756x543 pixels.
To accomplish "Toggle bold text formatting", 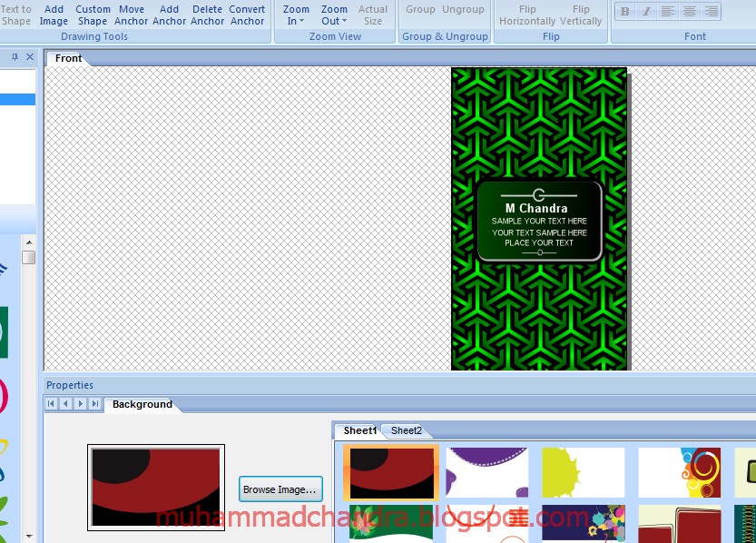I will click(x=625, y=12).
